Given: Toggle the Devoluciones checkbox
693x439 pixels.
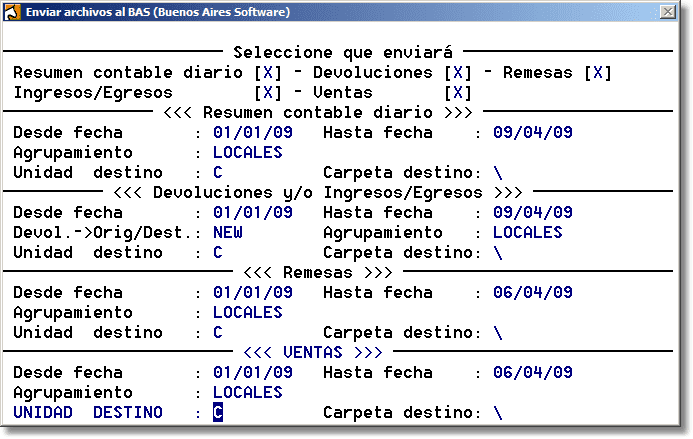Looking at the screenshot, I should click(x=458, y=73).
